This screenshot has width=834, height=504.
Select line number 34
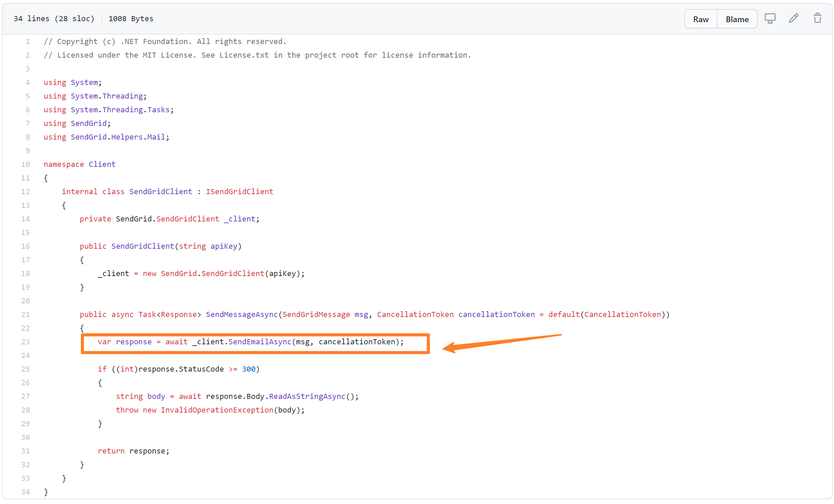pyautogui.click(x=26, y=492)
